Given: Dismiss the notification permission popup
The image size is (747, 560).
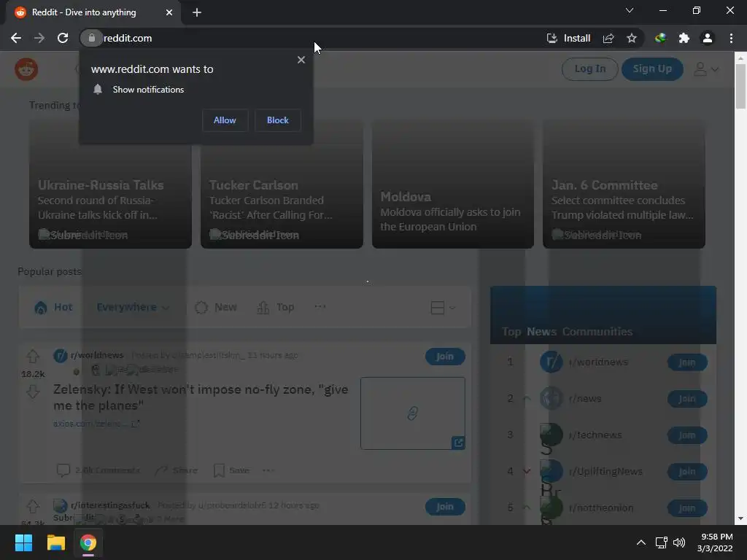Looking at the screenshot, I should click(x=301, y=60).
